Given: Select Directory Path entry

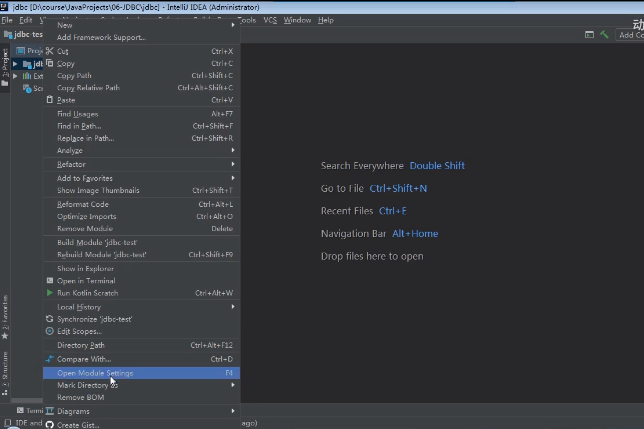Looking at the screenshot, I should 142,345.
